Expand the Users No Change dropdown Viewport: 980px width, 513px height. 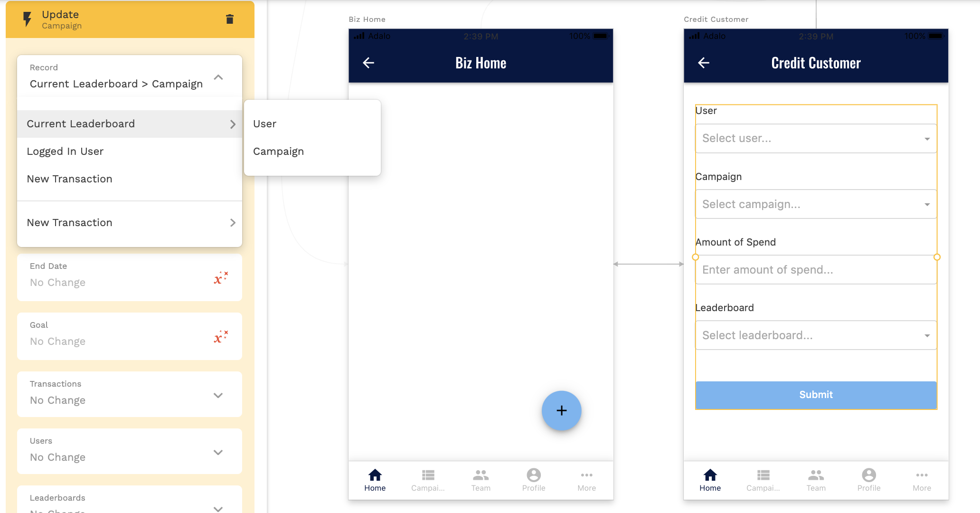click(x=218, y=452)
